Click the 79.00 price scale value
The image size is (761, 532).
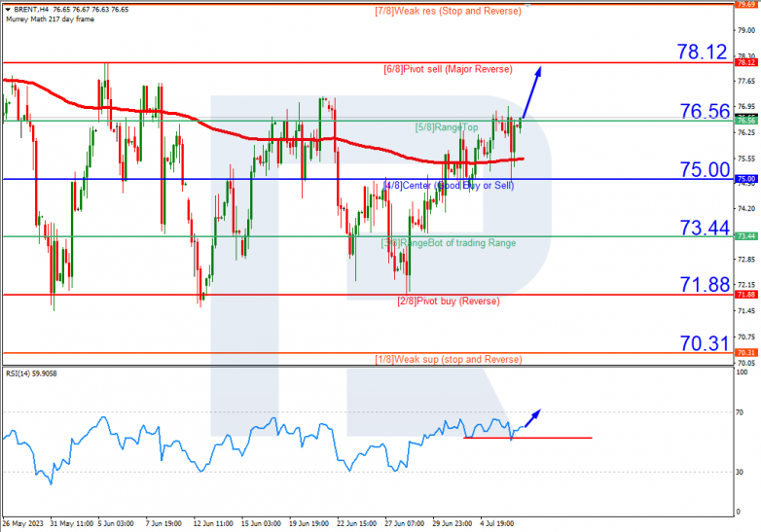[746, 30]
